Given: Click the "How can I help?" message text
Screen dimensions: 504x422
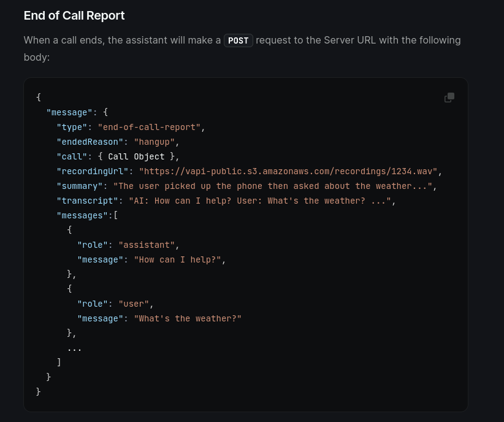Looking at the screenshot, I should point(178,259).
